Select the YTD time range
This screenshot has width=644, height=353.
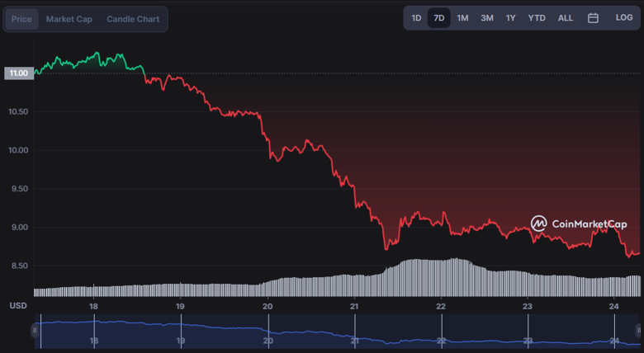[x=537, y=18]
